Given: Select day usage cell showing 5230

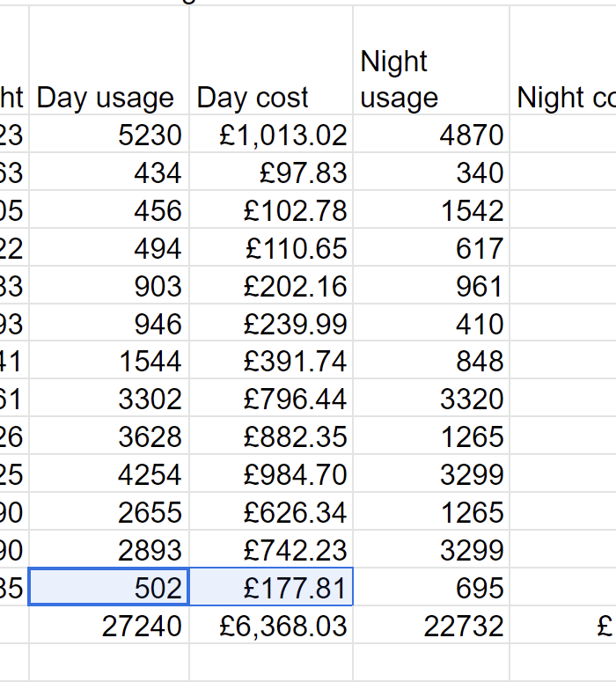Looking at the screenshot, I should (x=109, y=135).
